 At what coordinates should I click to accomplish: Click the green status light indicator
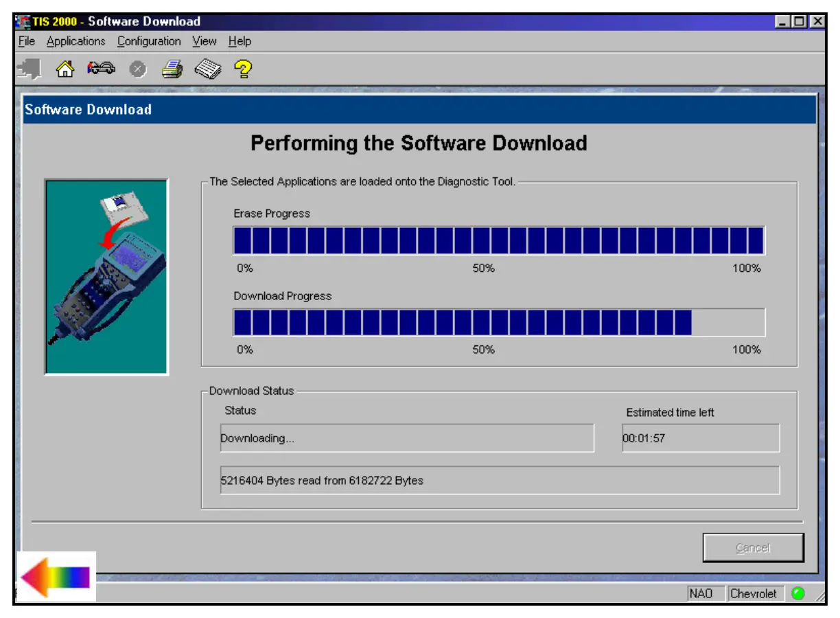tap(797, 593)
